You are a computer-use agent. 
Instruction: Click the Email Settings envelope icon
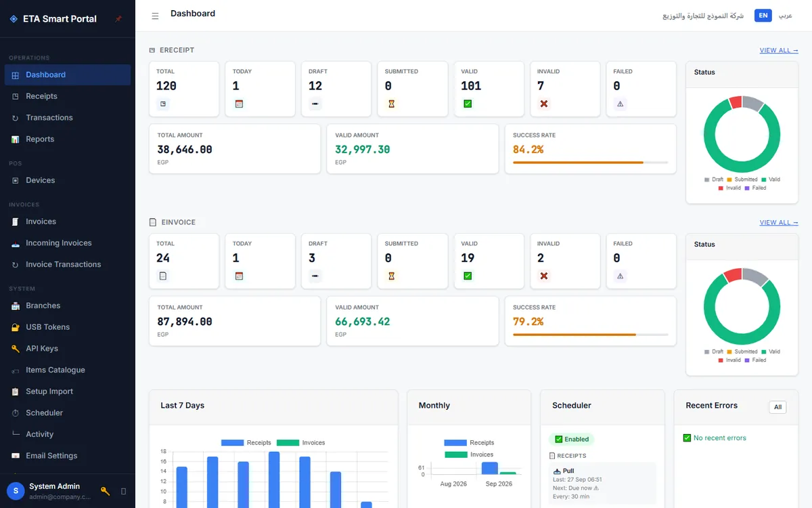pos(15,456)
